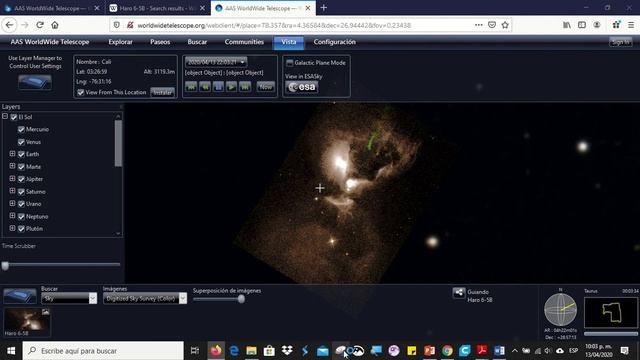The width and height of the screenshot is (640, 360).
Task: Uncheck View From This Location
Action: pyautogui.click(x=81, y=92)
